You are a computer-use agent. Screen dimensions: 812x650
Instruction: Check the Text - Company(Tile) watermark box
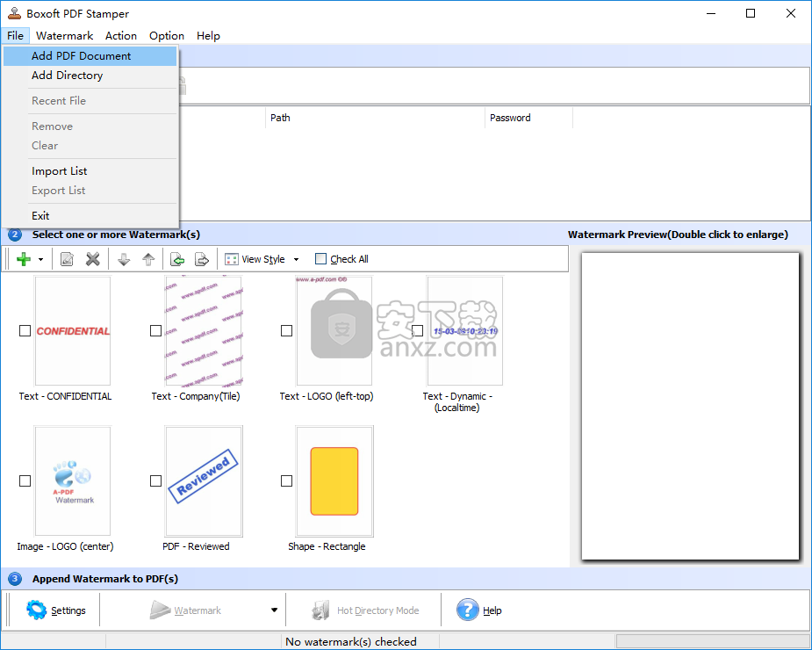pyautogui.click(x=155, y=330)
